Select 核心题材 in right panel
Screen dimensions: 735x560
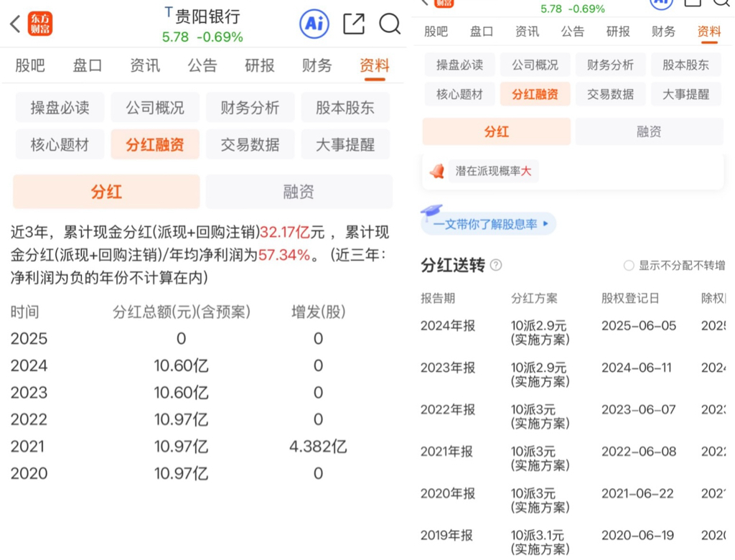point(460,94)
